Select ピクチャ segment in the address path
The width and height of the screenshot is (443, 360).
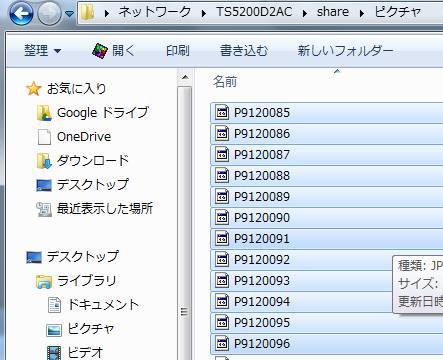(x=397, y=12)
